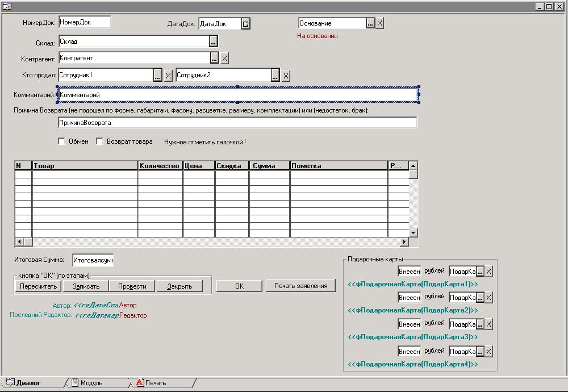Click the Пересчитать button
568x392 pixels.
coord(39,286)
